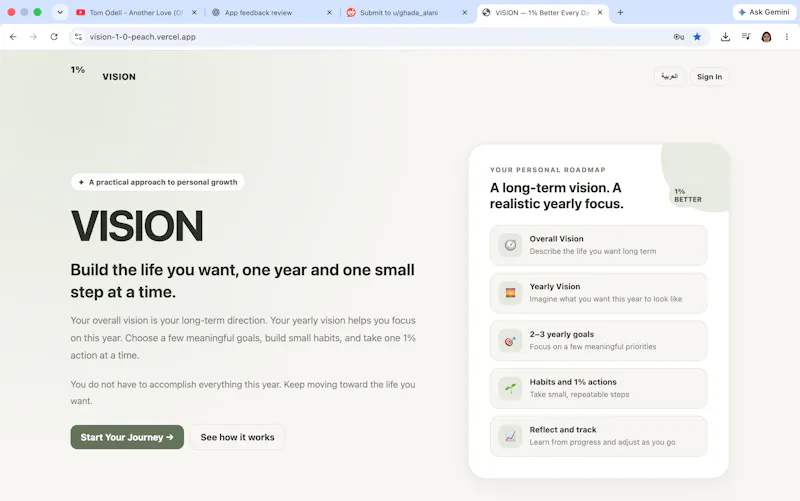
Task: Switch language with the Arabic button
Action: (x=669, y=77)
